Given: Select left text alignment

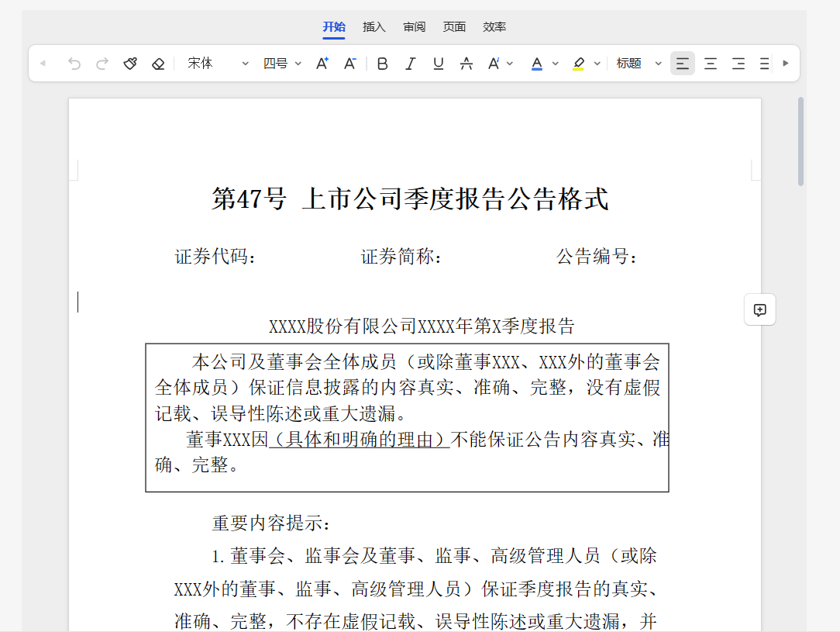Looking at the screenshot, I should coord(683,64).
